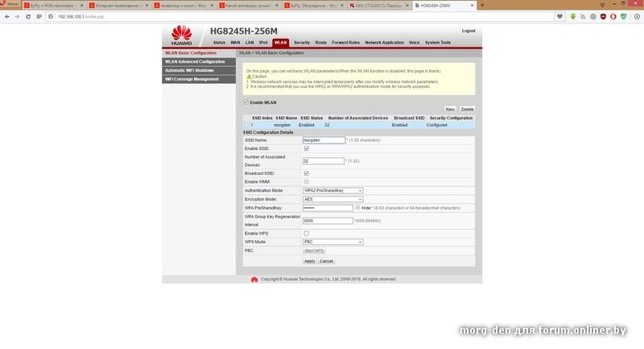Toggle the Enable SSID checkbox
Image resolution: width=644 pixels, height=349 pixels.
(x=306, y=148)
